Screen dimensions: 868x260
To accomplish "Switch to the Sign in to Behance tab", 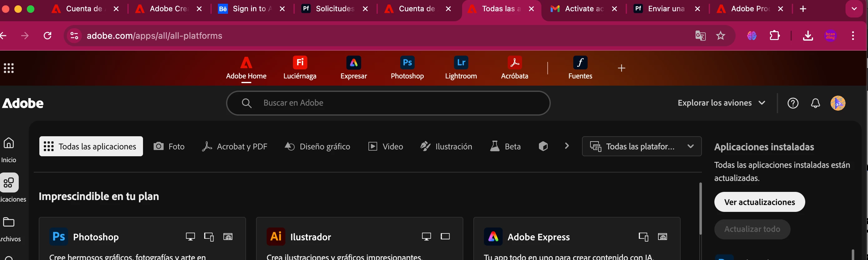I will tap(251, 9).
